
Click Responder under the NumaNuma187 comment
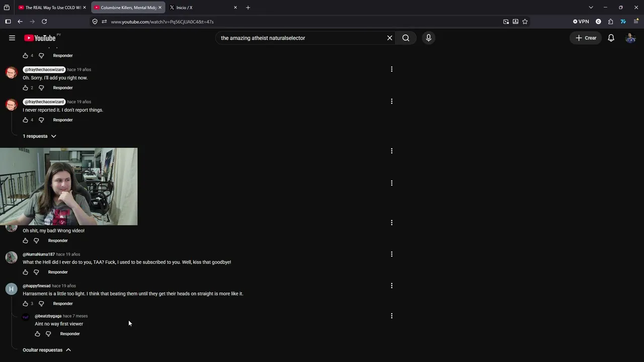[58, 272]
